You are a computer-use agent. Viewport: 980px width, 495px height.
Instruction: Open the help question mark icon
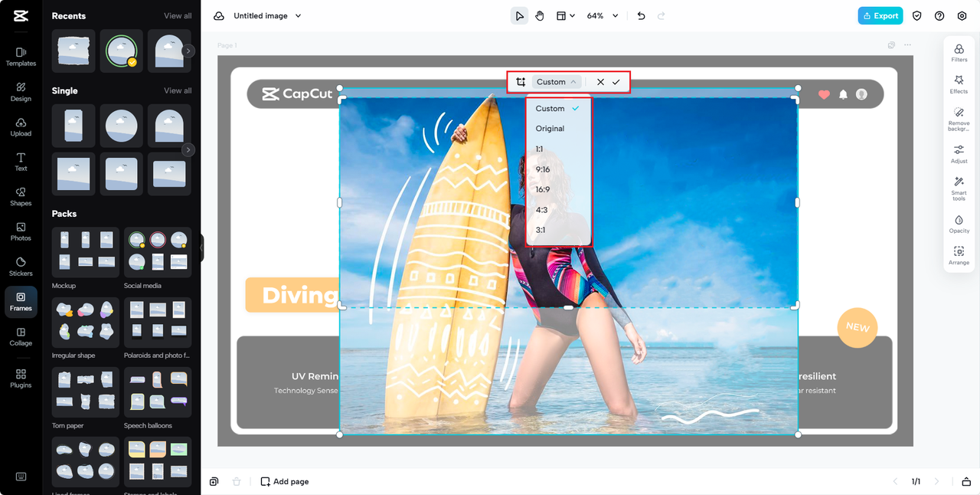pyautogui.click(x=939, y=16)
